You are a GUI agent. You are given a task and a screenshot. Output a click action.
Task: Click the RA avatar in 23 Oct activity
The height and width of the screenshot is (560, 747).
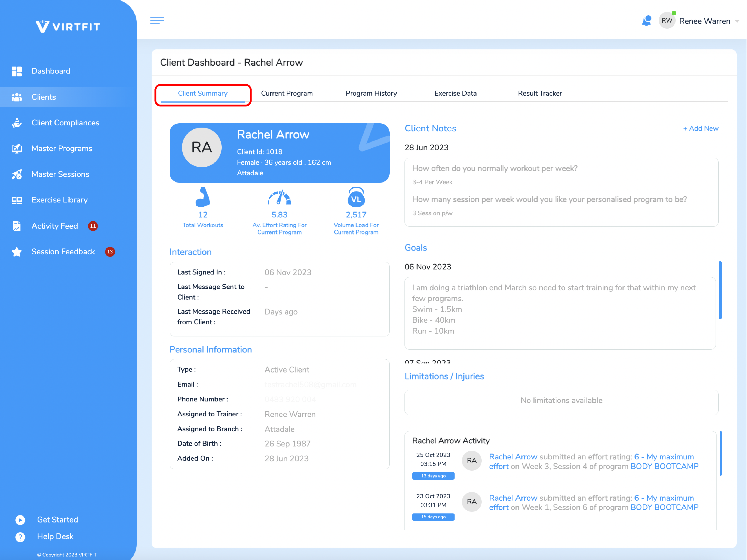click(472, 502)
